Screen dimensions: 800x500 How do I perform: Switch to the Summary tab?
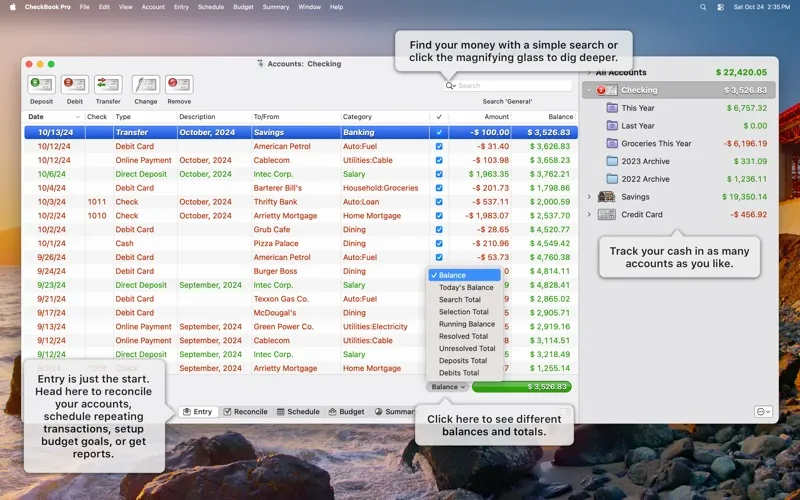tap(393, 412)
